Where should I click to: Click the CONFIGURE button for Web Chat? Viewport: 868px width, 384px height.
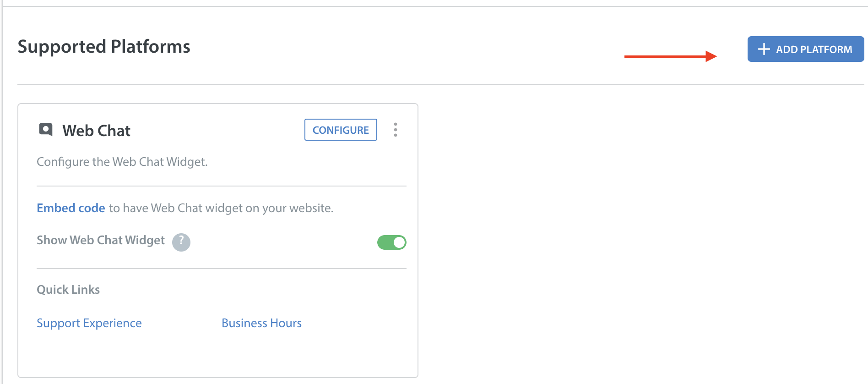tap(341, 130)
